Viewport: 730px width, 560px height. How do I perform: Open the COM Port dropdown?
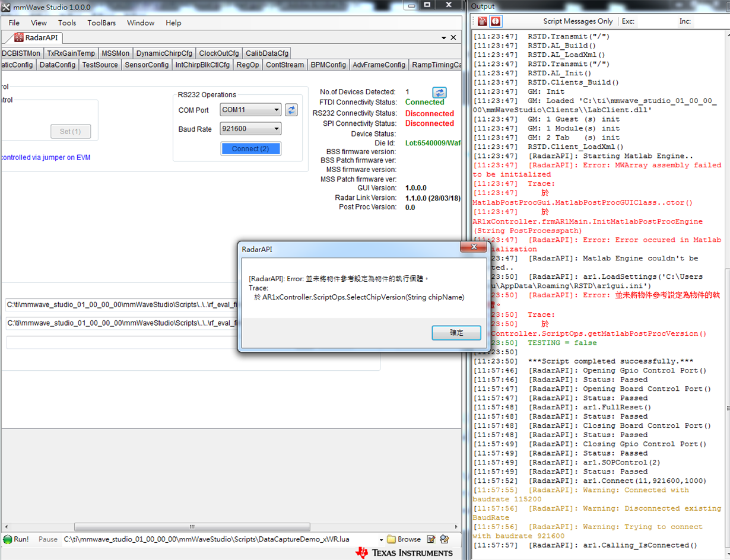(277, 110)
